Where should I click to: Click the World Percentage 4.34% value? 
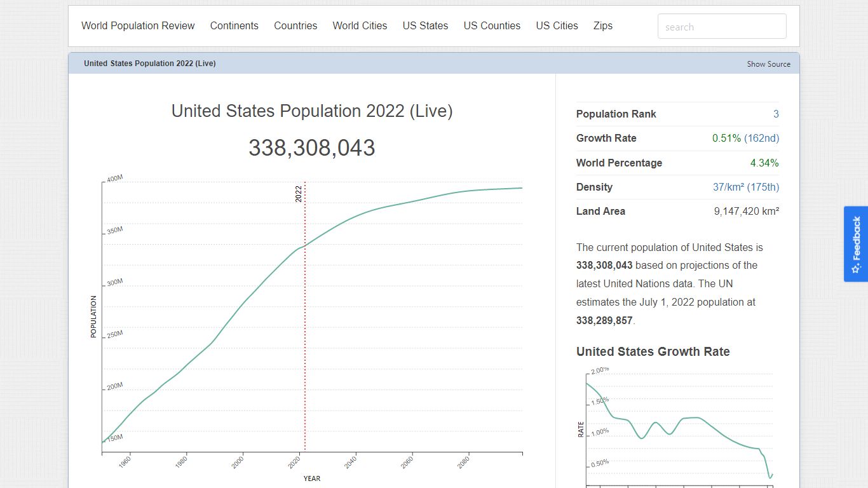[764, 163]
